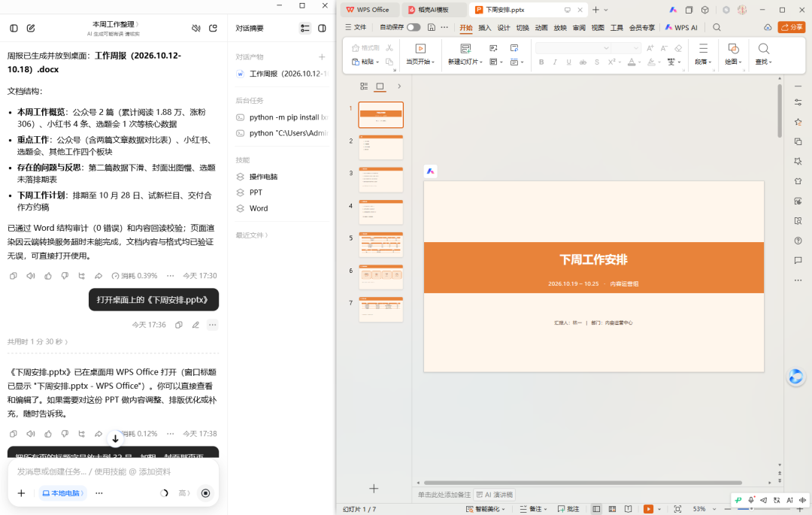This screenshot has height=515, width=812.
Task: Toggle normal view in status bar
Action: [x=596, y=509]
